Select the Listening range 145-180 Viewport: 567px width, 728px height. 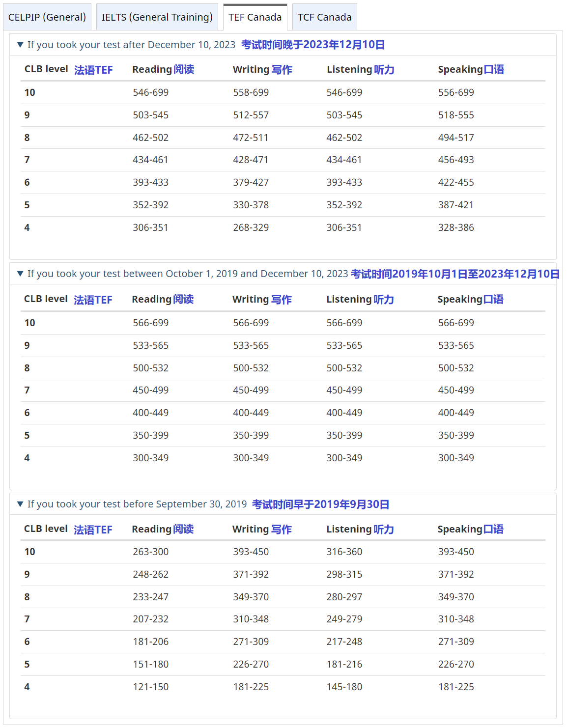point(344,687)
